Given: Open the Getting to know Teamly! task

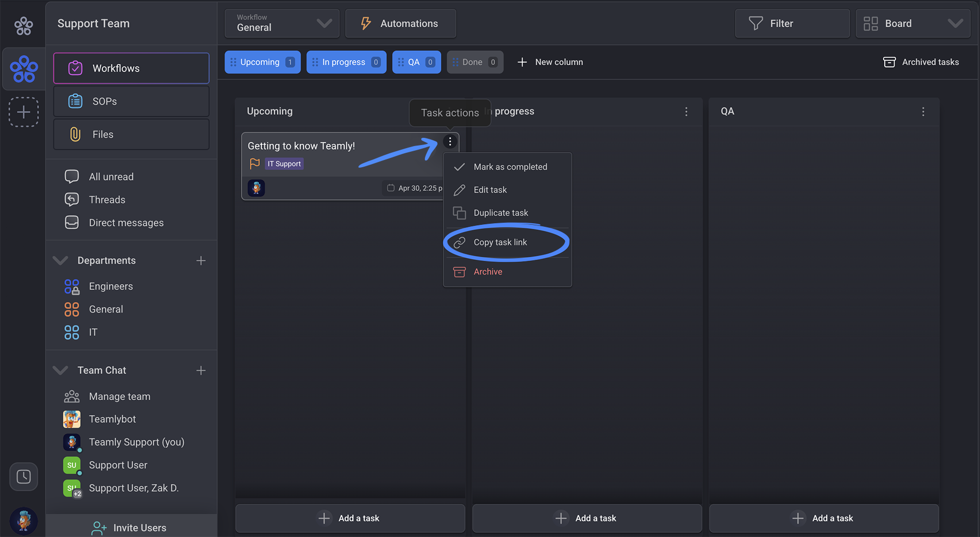Looking at the screenshot, I should 301,146.
